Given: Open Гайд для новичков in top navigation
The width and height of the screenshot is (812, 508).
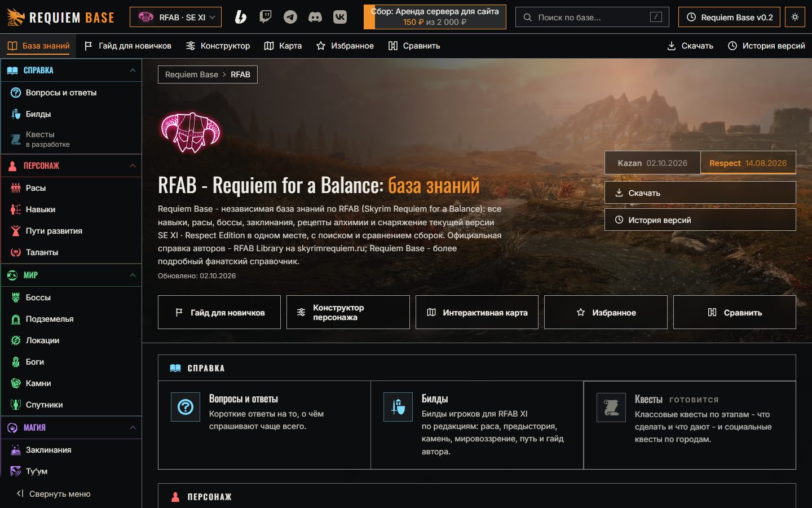Looking at the screenshot, I should 127,46.
